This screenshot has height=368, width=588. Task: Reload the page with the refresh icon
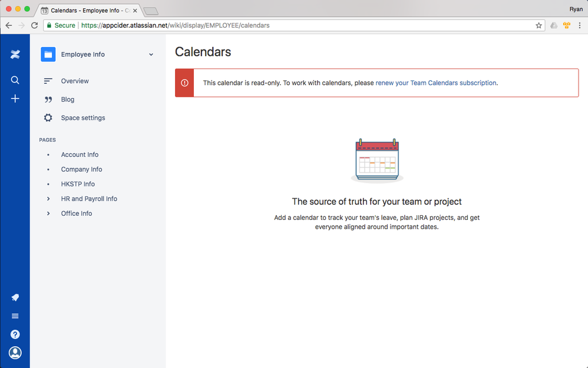35,25
